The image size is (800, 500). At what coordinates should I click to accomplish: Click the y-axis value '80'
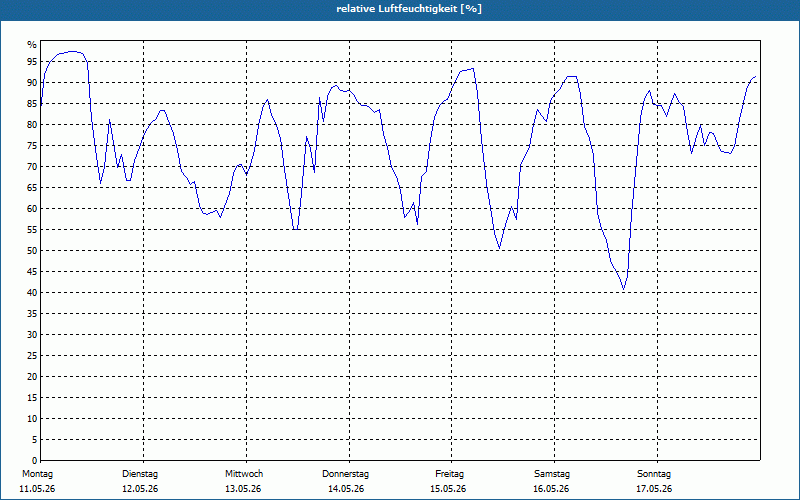[x=32, y=124]
